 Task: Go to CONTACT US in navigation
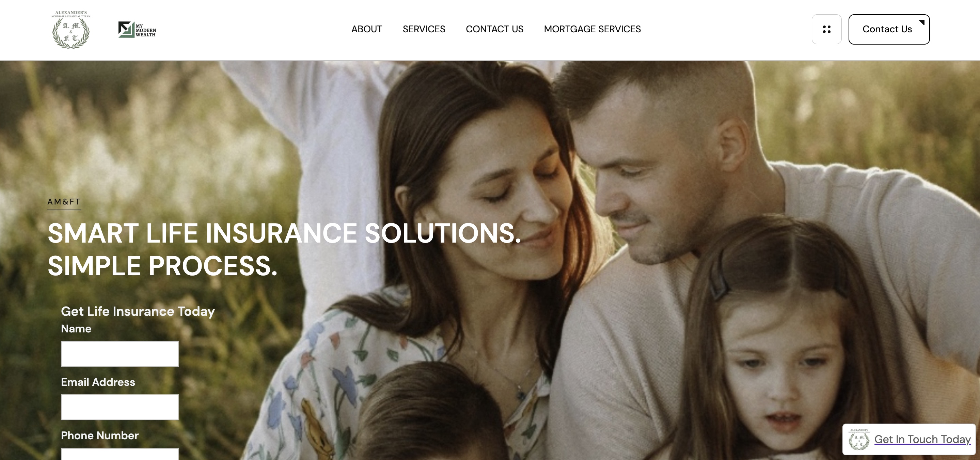[x=494, y=29]
